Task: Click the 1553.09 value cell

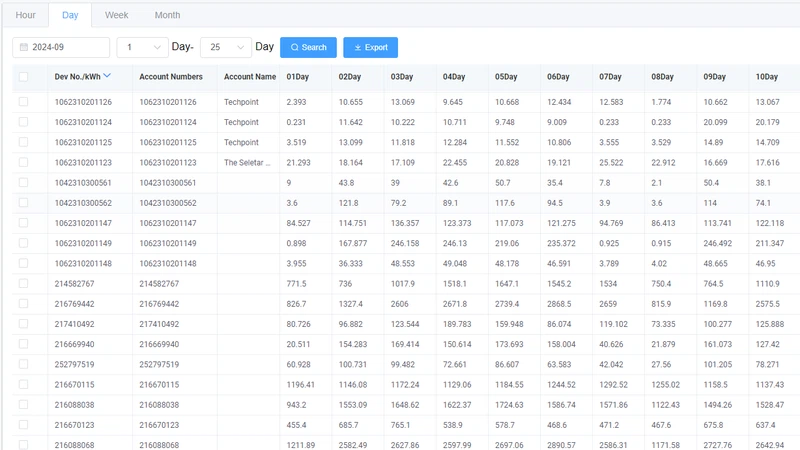Action: click(x=353, y=405)
